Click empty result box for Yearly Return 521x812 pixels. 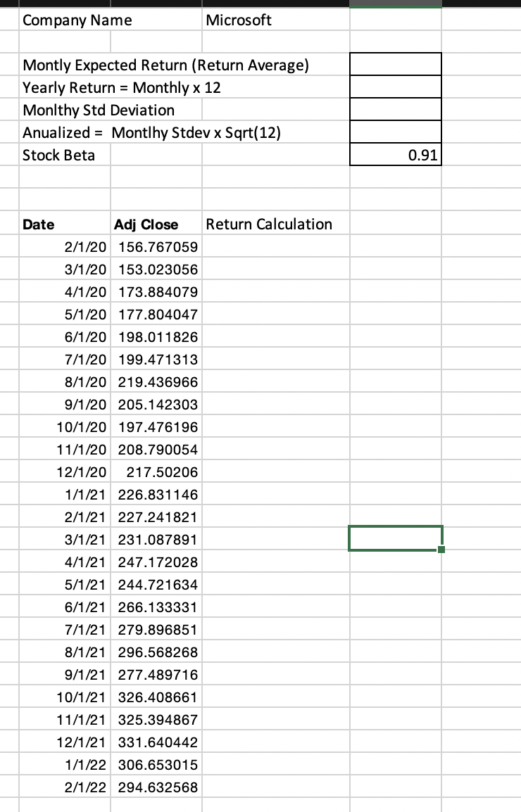coord(396,87)
